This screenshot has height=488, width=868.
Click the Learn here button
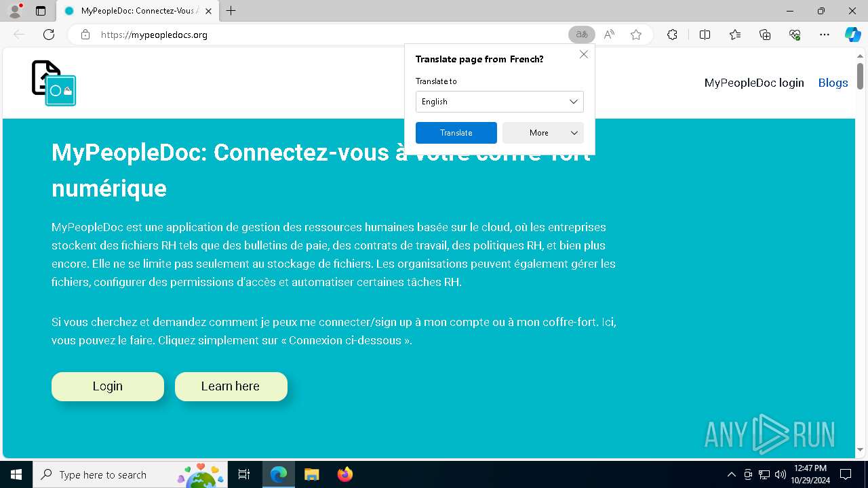[x=231, y=386]
